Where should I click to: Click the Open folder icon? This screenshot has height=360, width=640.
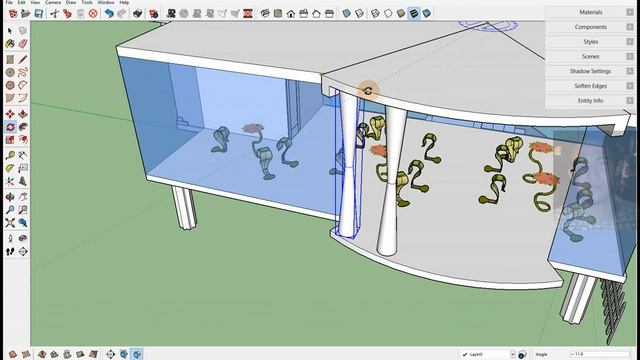click(x=25, y=13)
